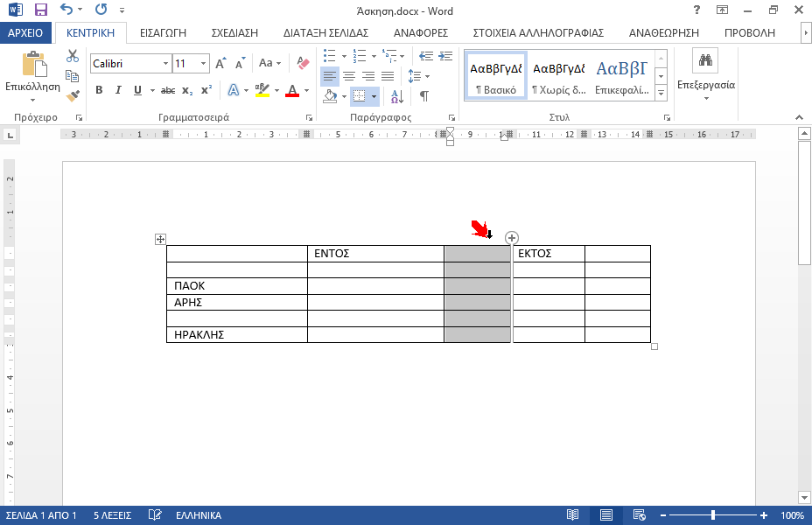Center-align the paragraph text

pyautogui.click(x=349, y=77)
